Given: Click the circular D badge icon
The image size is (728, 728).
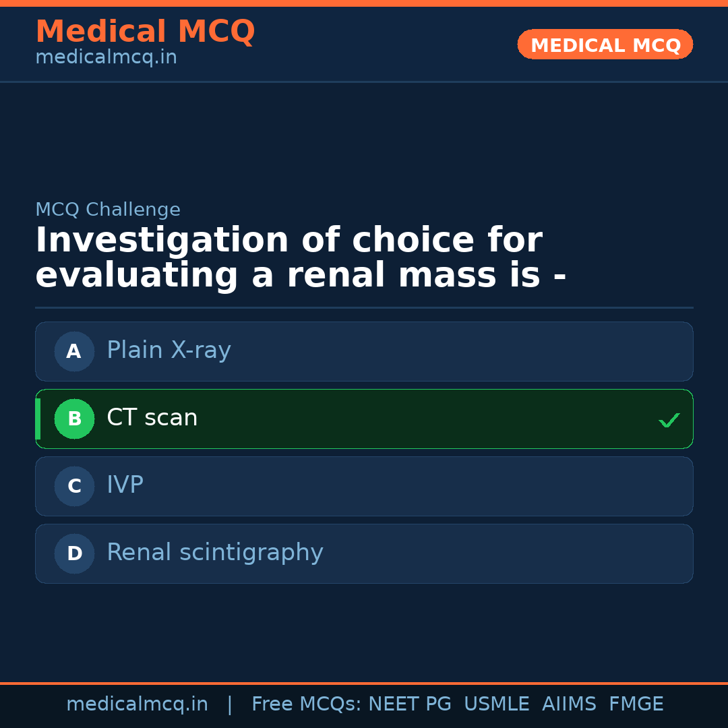Looking at the screenshot, I should click(74, 553).
